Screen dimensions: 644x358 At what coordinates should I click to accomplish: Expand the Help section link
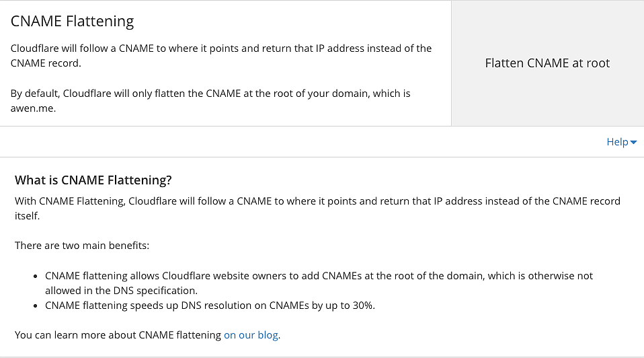617,142
